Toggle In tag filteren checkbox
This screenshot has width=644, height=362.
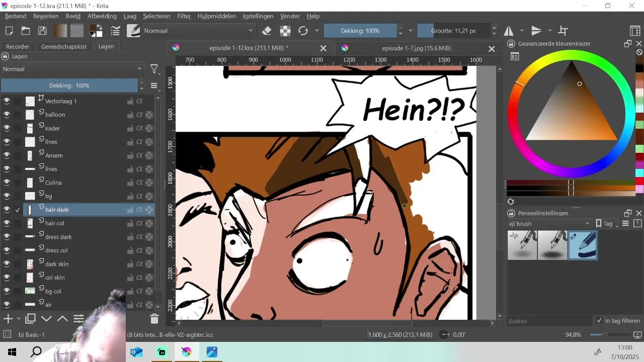tap(599, 321)
